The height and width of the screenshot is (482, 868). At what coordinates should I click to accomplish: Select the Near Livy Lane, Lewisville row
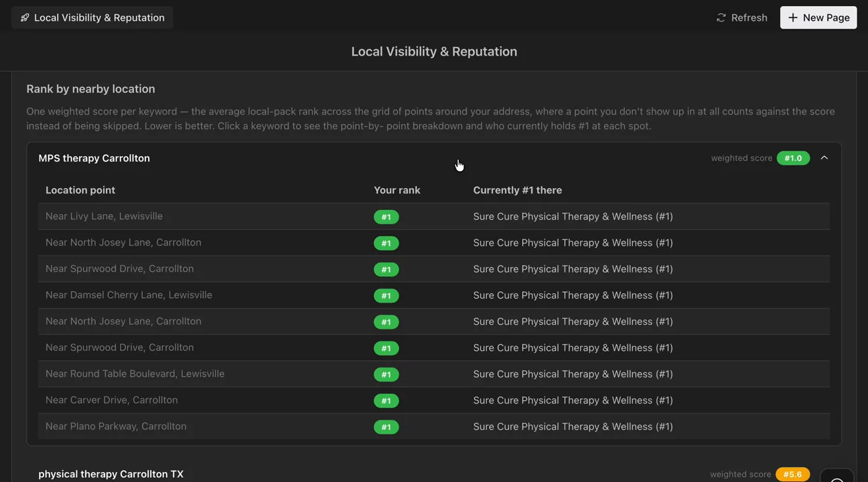(434, 216)
